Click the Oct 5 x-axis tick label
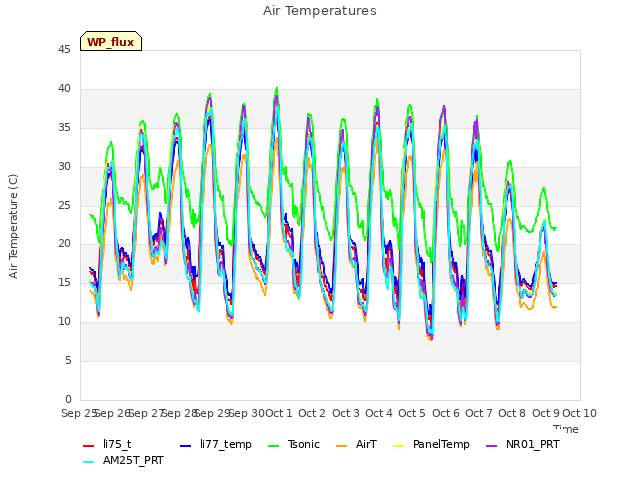640x480 pixels. click(x=412, y=413)
